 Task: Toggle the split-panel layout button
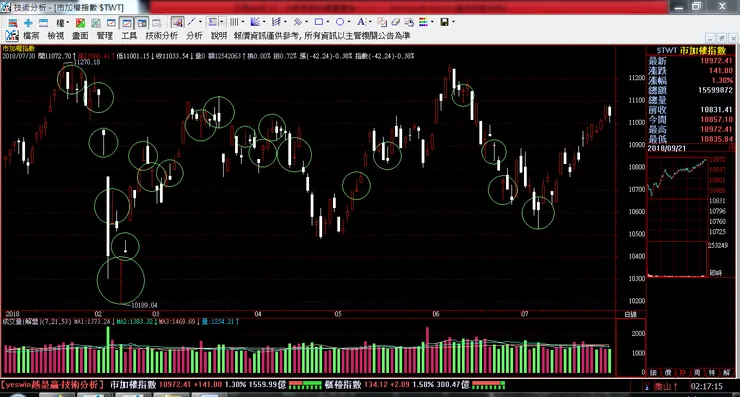pos(142,23)
